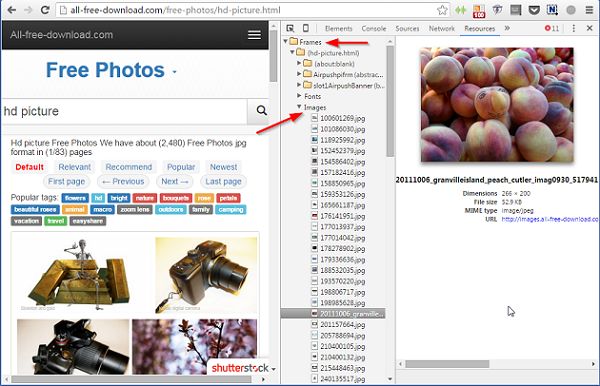Sort results by Recommend
Viewport: 600px width, 386px height.
coord(129,167)
